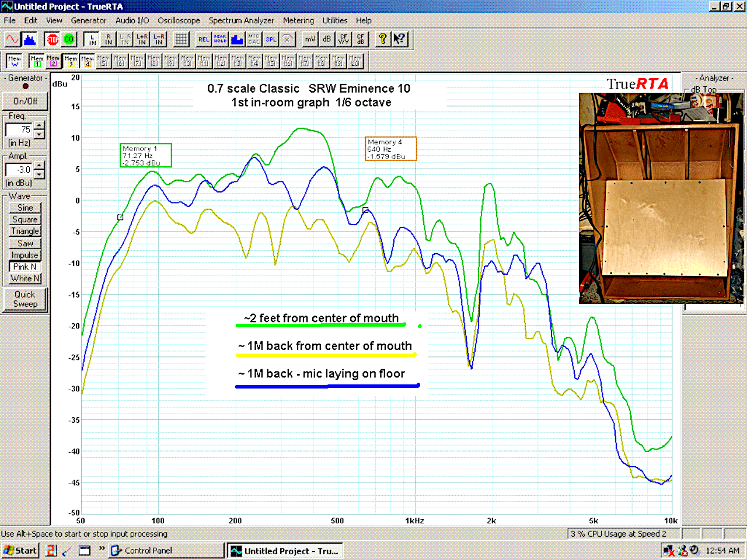This screenshot has height=560, width=747.
Task: Activate the context help arrow-question icon
Action: [400, 39]
